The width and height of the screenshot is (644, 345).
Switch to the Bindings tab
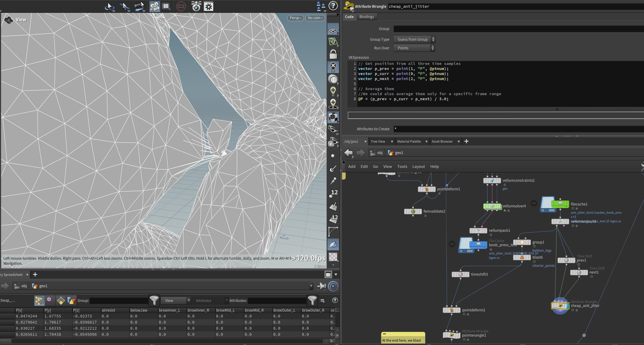click(x=366, y=17)
